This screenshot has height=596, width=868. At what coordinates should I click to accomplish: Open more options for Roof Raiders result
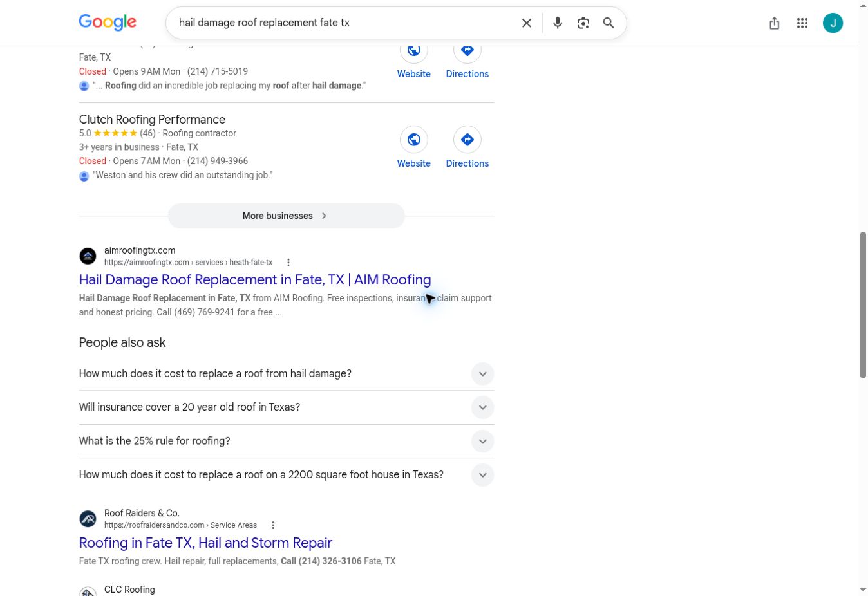pyautogui.click(x=273, y=525)
